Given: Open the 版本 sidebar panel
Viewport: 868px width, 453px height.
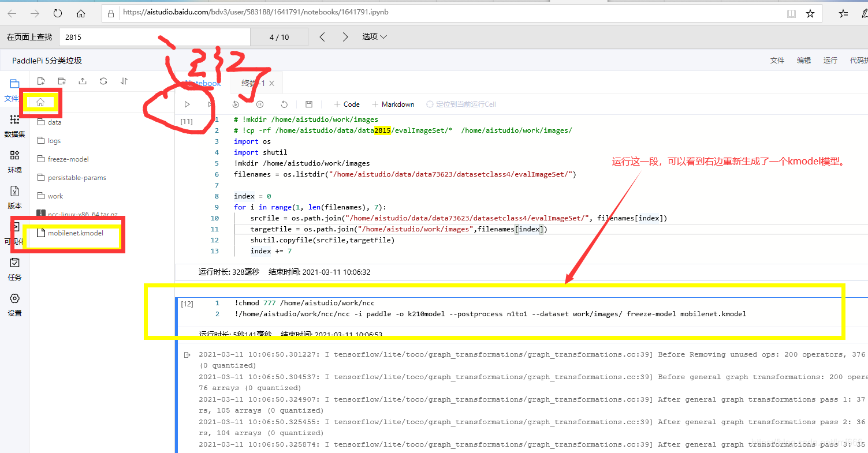Looking at the screenshot, I should pyautogui.click(x=14, y=198).
